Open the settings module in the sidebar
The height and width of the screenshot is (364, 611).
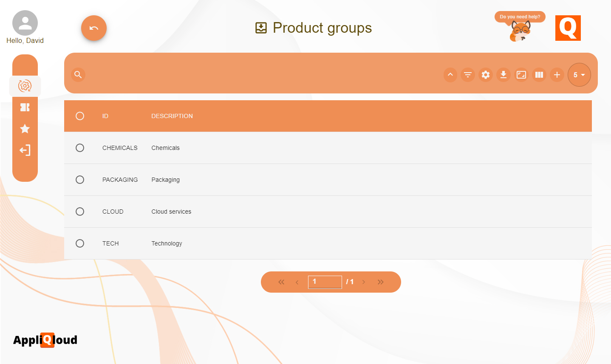point(25,86)
